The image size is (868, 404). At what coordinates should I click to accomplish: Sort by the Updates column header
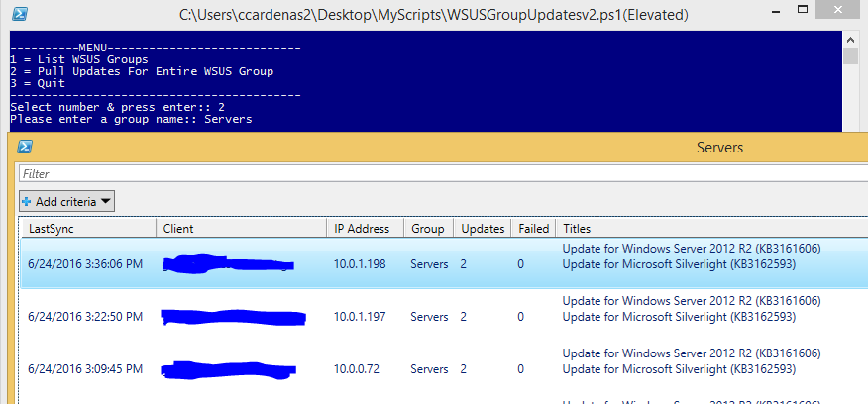[x=483, y=229]
